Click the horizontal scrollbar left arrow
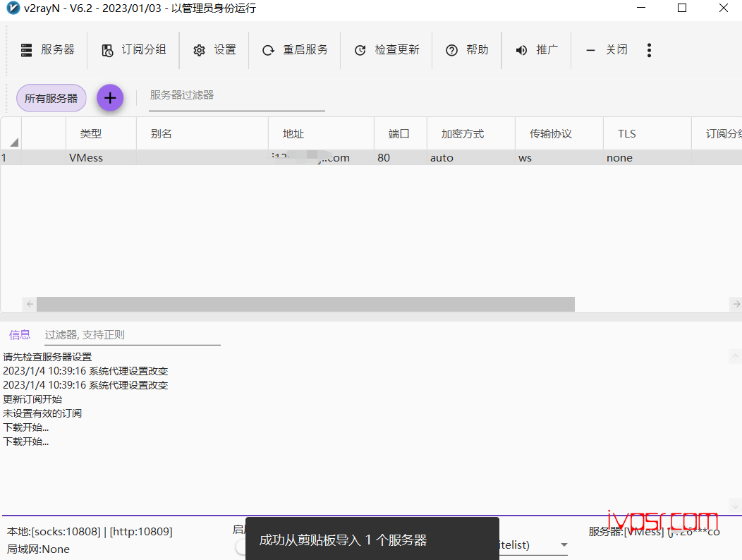Screen dimensions: 742x560 (x=30, y=304)
